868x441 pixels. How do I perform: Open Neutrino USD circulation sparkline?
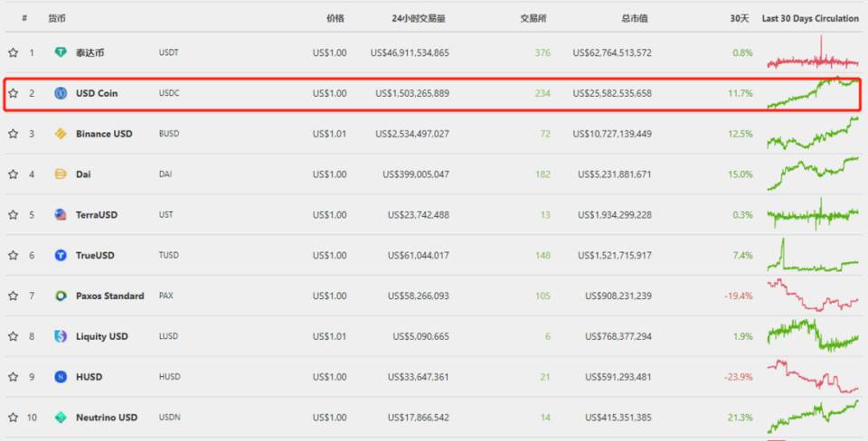[813, 417]
